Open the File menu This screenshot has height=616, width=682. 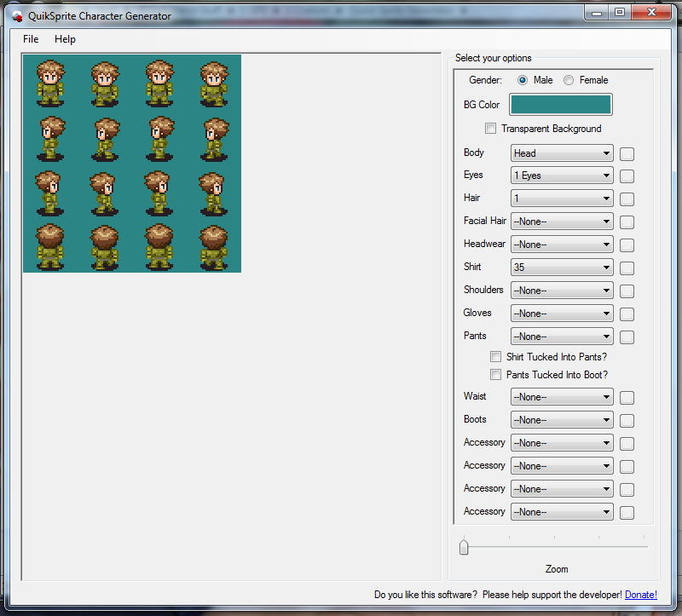(31, 39)
